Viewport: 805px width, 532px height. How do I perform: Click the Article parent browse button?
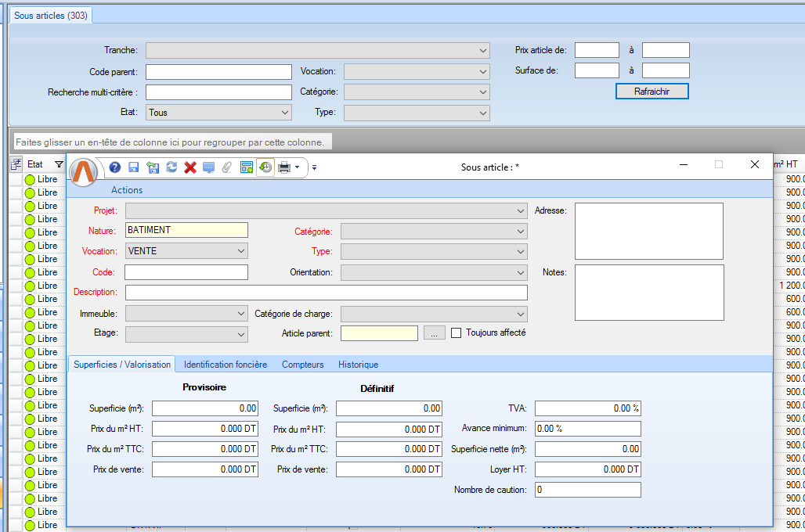(435, 333)
